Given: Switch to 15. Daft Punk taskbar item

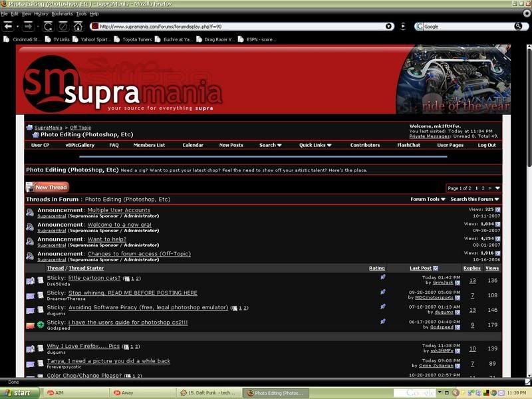Looking at the screenshot, I should pyautogui.click(x=209, y=393).
